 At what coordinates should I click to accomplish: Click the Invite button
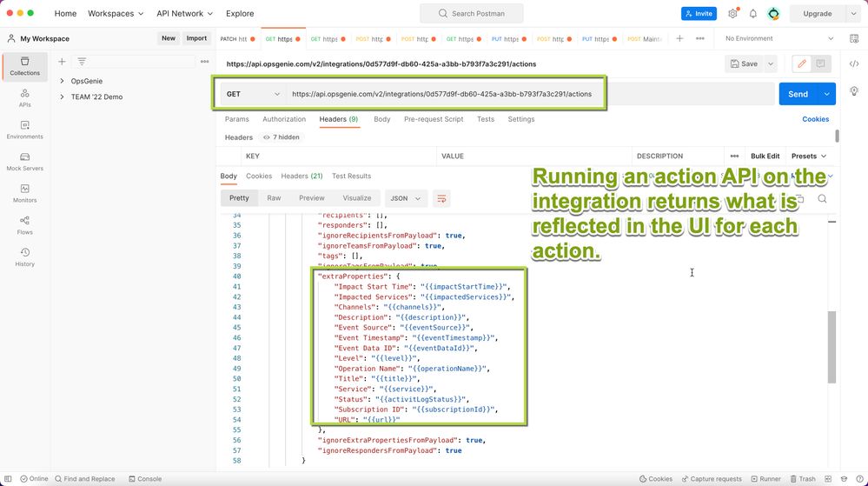[699, 13]
